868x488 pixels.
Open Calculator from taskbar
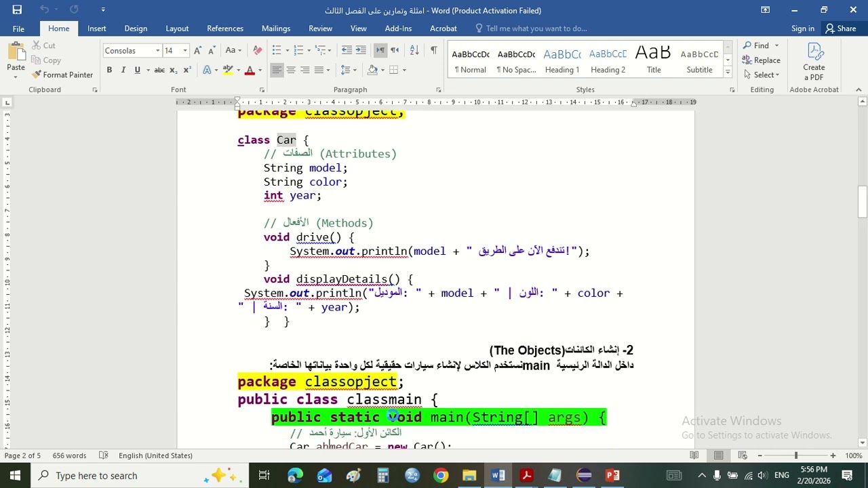point(383,476)
